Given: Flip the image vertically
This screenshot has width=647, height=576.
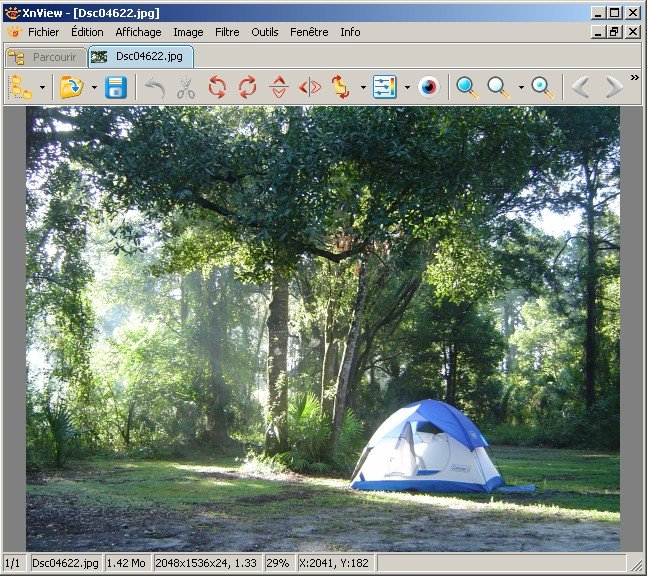Looking at the screenshot, I should (279, 87).
